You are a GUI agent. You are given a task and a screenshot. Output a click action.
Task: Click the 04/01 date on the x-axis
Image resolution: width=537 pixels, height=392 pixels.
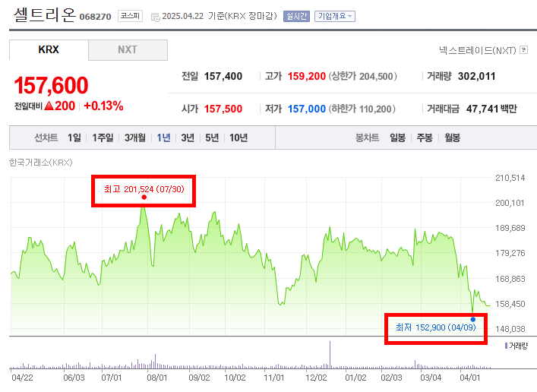tap(470, 378)
